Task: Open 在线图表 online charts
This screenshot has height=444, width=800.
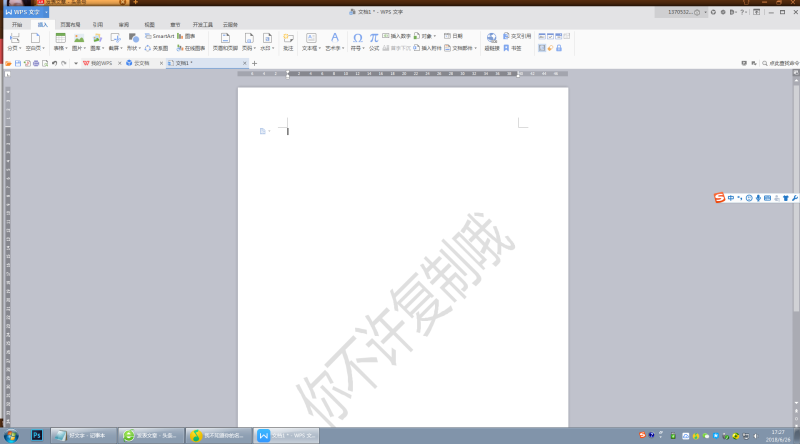Action: coord(191,48)
